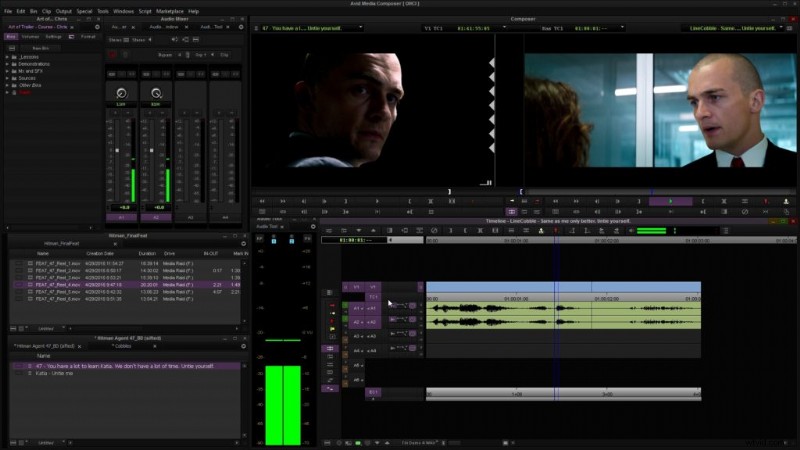Play the sequence in record monitor
Screen dimensions: 800x450
(x=670, y=201)
